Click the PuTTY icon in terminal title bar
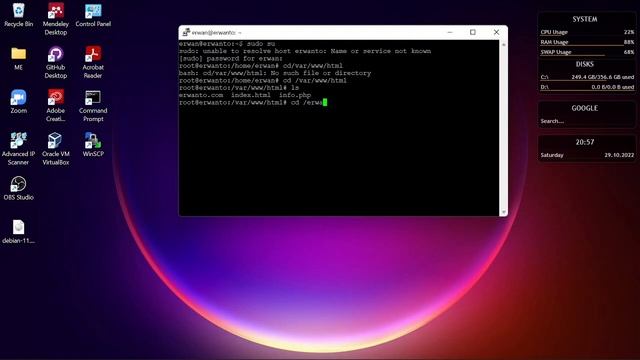 186,32
